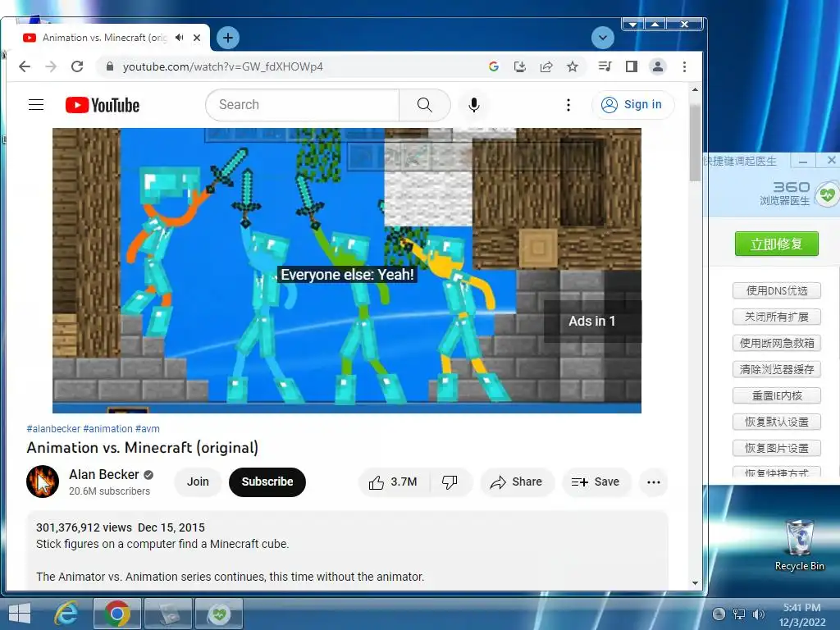Expand the video description box

tap(348, 552)
